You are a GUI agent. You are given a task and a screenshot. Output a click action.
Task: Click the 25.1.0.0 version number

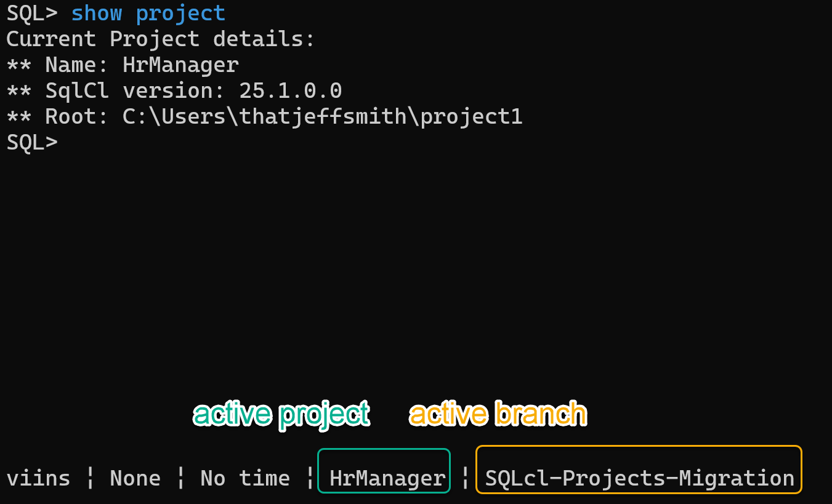(x=290, y=90)
